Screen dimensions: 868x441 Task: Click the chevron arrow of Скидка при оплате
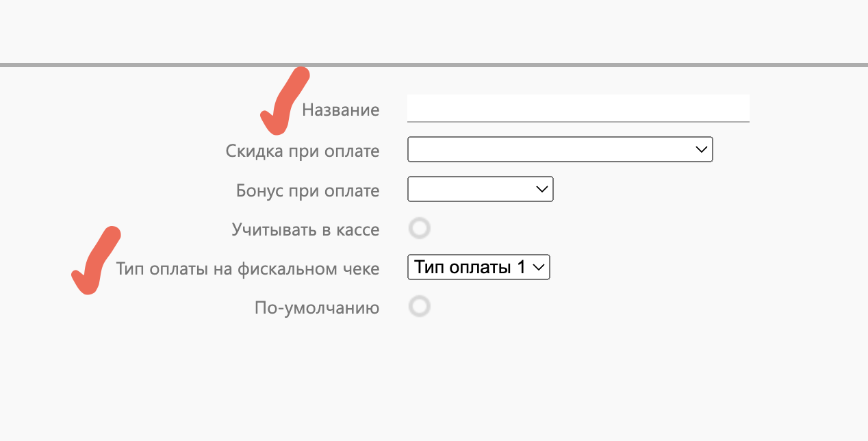(701, 149)
